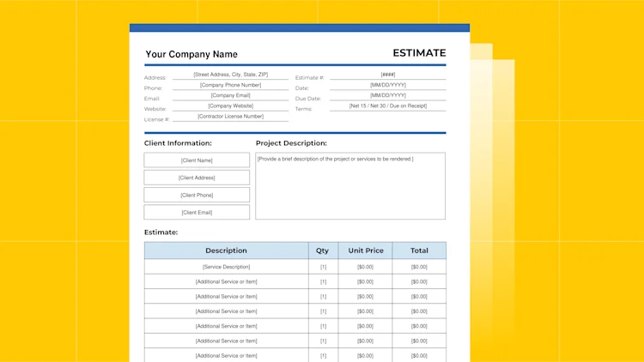Select the Estimate number field
Viewport: 644px width, 362px height.
388,75
